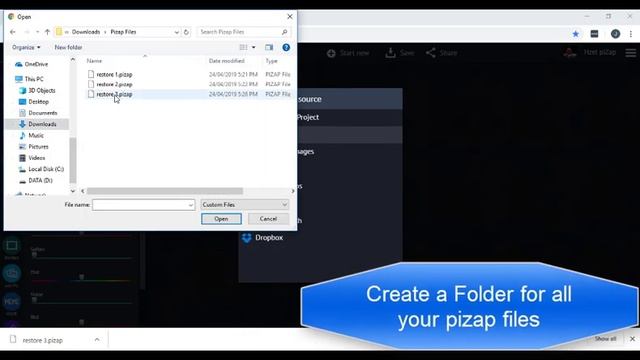Sort by Type column header
The height and width of the screenshot is (360, 640).
point(271,61)
